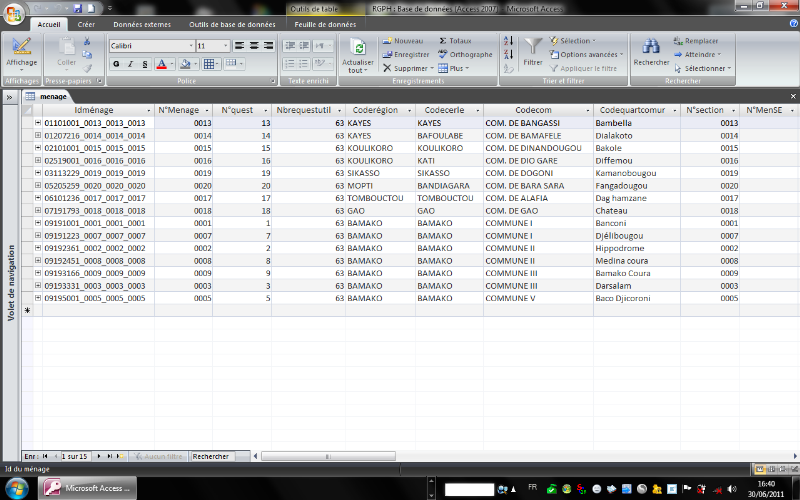Click the Rechercher search box in record navigator
This screenshot has height=500, width=800.
pyautogui.click(x=210, y=456)
